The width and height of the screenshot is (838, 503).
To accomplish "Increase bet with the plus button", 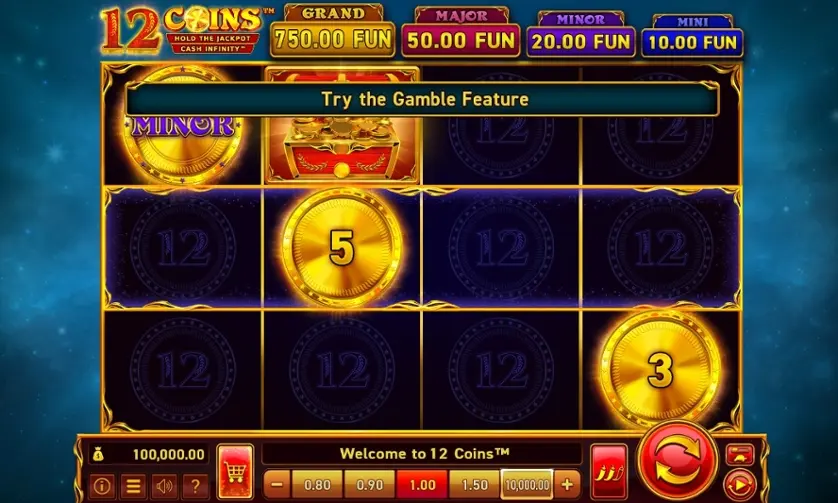I will pyautogui.click(x=567, y=485).
